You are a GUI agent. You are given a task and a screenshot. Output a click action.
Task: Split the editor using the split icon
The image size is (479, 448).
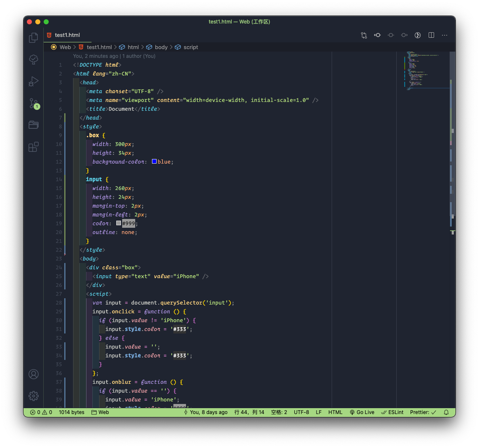431,35
